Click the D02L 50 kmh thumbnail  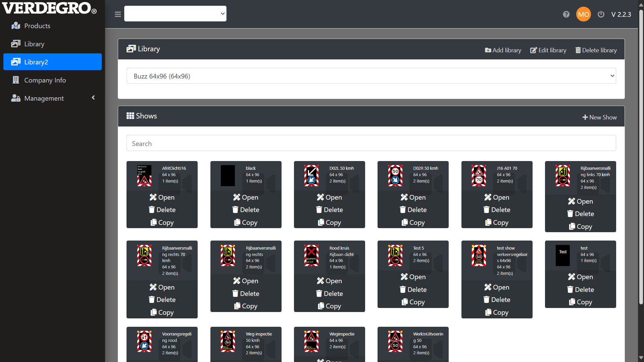click(311, 175)
